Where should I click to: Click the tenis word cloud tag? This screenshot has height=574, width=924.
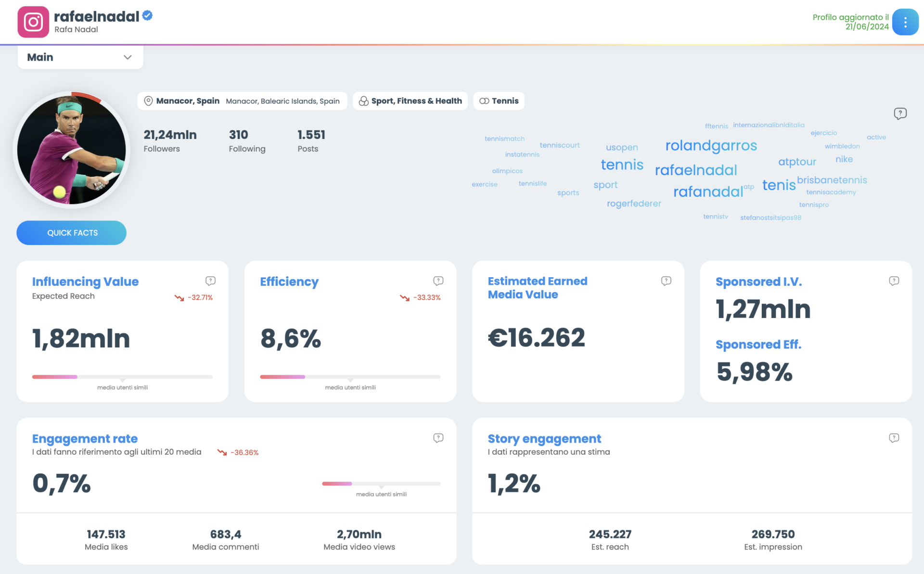pos(779,185)
